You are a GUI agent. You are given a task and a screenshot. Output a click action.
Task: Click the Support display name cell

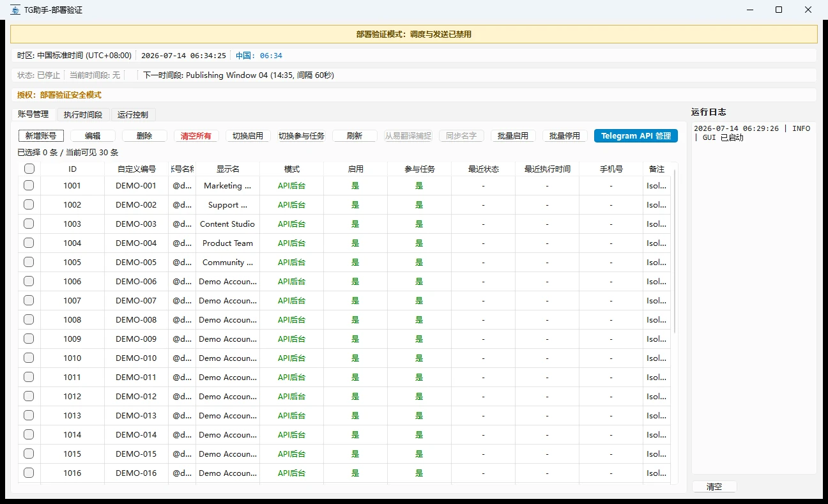coord(228,205)
